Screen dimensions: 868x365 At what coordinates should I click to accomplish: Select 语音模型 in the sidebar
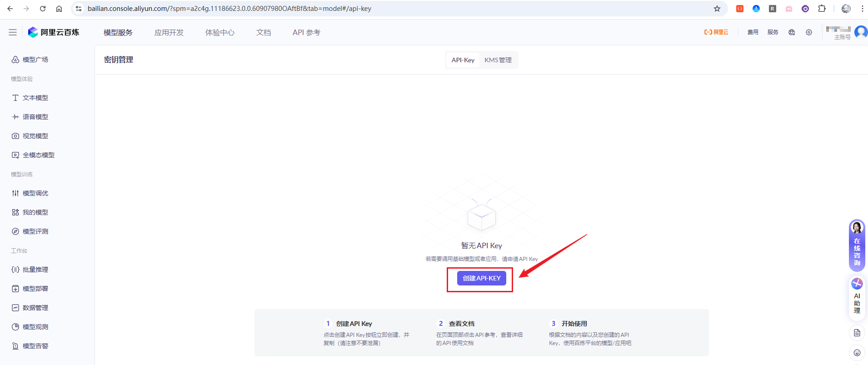pyautogui.click(x=35, y=117)
